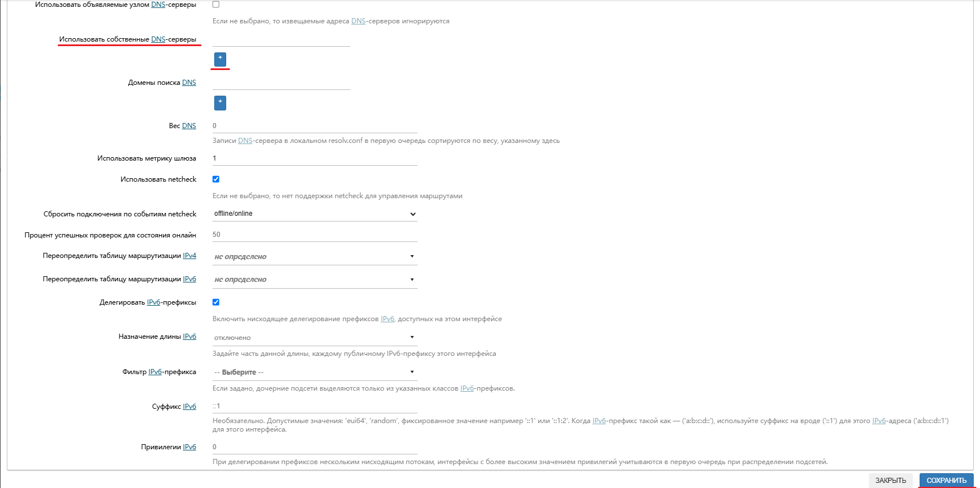The image size is (980, 488).
Task: Focus the 'Суффикс IPv6' input field
Action: point(315,406)
